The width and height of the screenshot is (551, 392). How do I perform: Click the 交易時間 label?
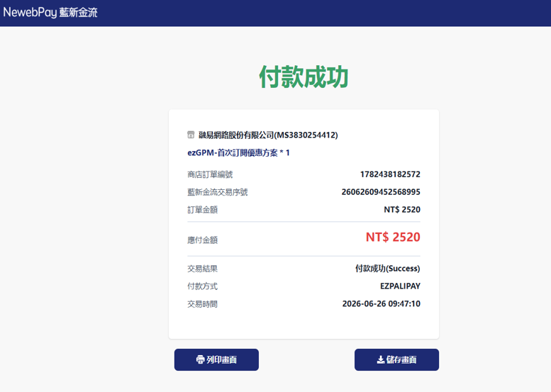coord(202,304)
